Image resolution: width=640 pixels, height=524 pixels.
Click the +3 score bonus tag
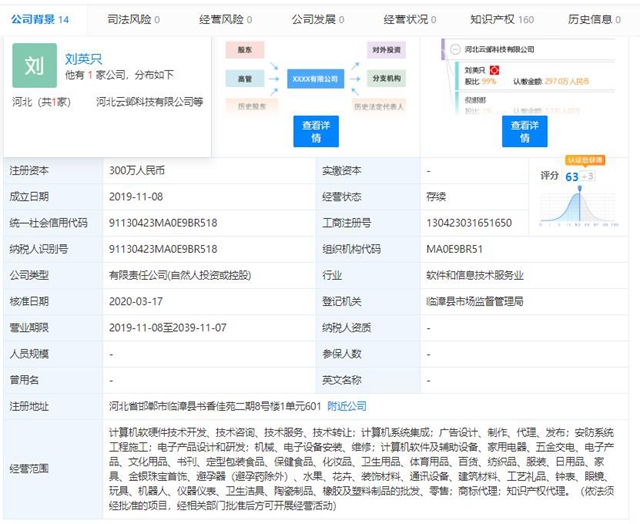[x=590, y=176]
